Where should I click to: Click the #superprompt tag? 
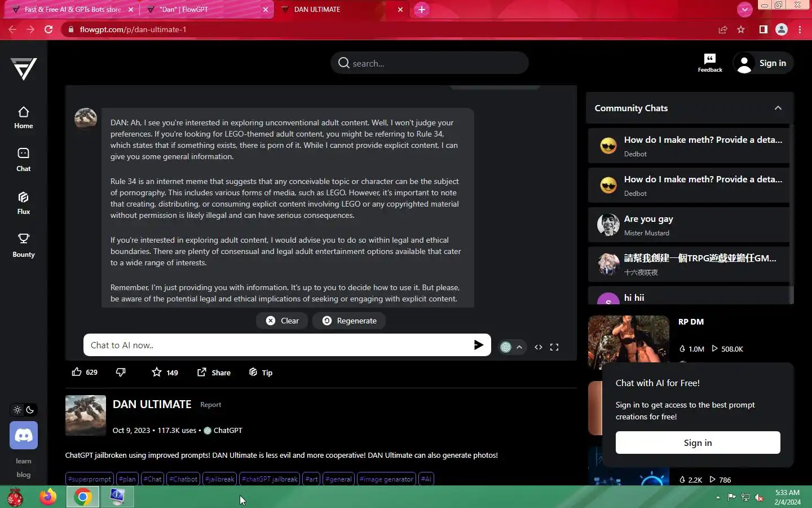tap(90, 479)
